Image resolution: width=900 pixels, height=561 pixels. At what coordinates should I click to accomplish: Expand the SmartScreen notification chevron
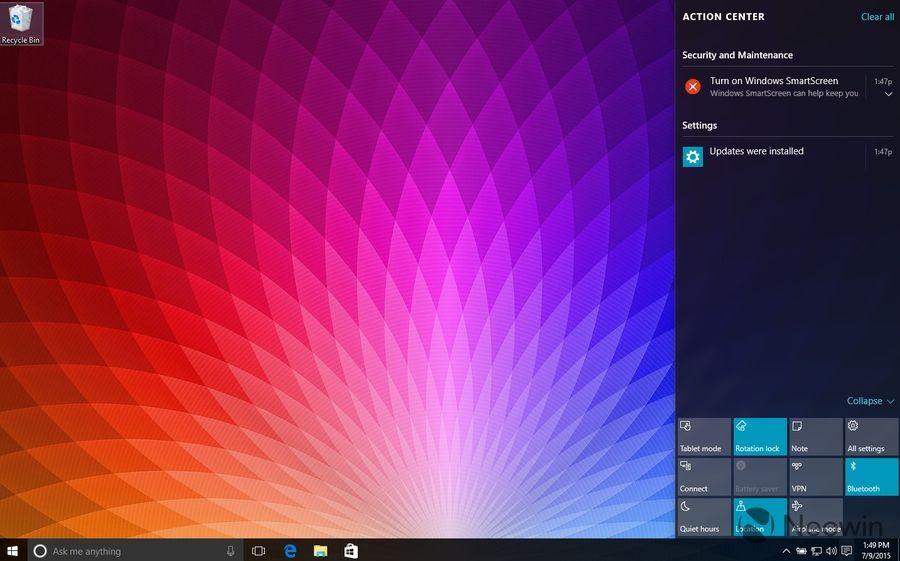[888, 94]
